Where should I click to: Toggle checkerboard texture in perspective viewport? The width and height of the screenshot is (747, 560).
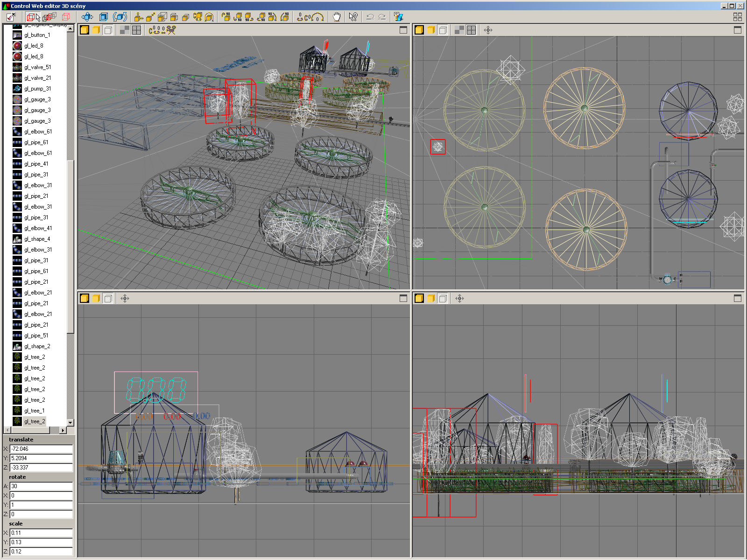tap(125, 30)
